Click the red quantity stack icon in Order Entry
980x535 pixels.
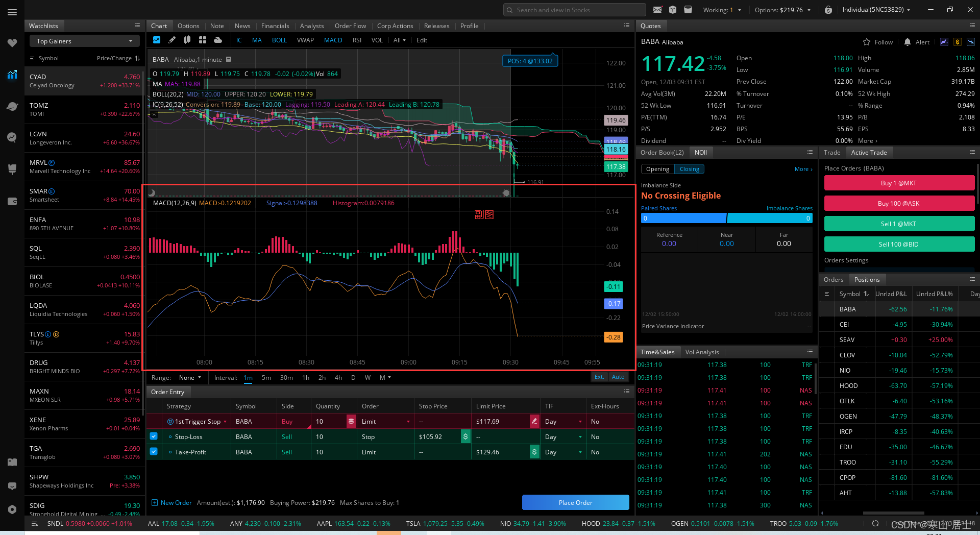click(x=351, y=421)
